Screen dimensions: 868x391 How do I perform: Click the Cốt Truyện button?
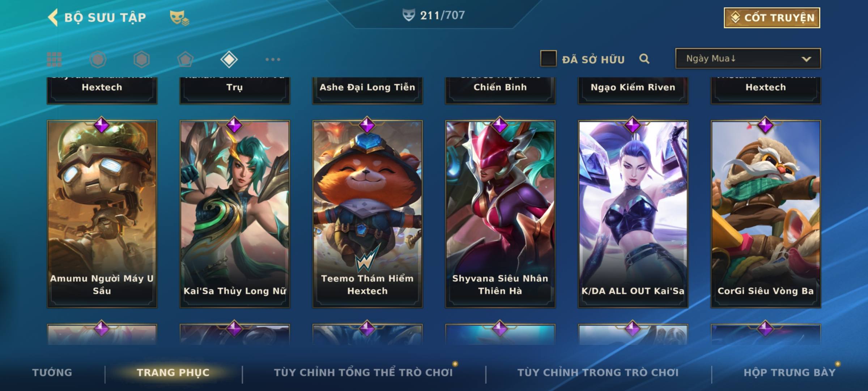[x=772, y=17]
